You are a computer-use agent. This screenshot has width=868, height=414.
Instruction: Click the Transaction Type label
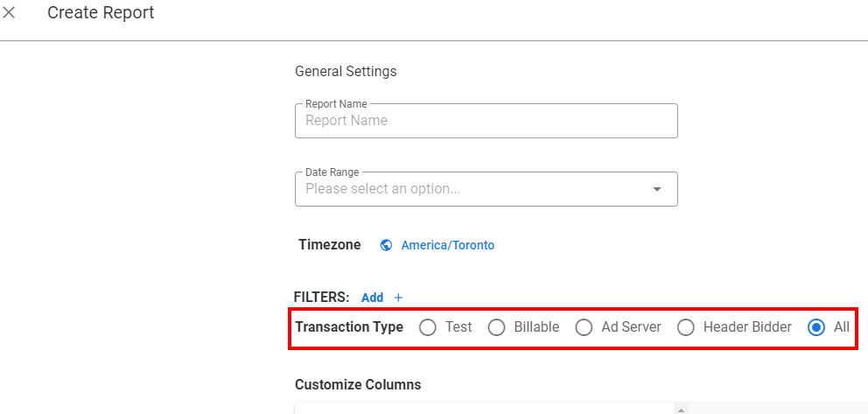(349, 327)
